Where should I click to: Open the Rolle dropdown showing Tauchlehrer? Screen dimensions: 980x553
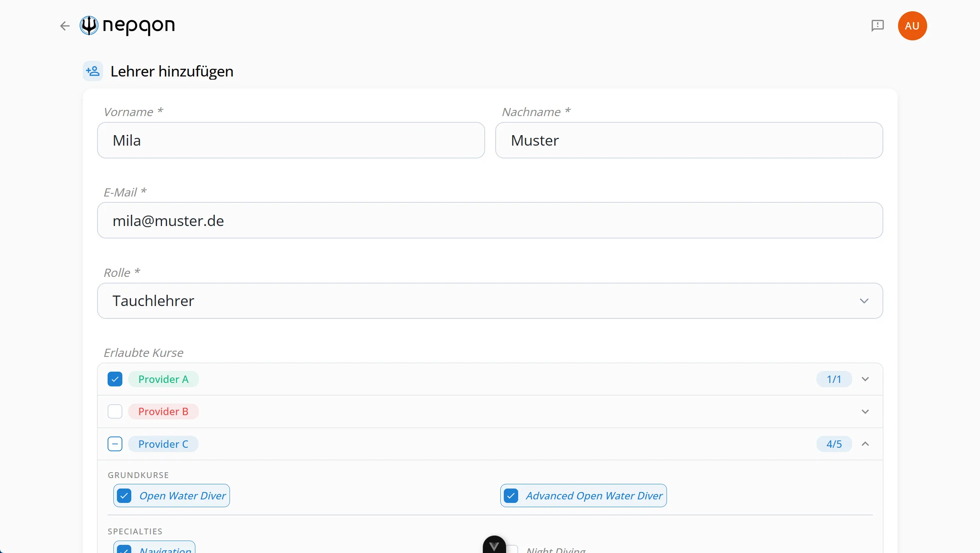490,301
